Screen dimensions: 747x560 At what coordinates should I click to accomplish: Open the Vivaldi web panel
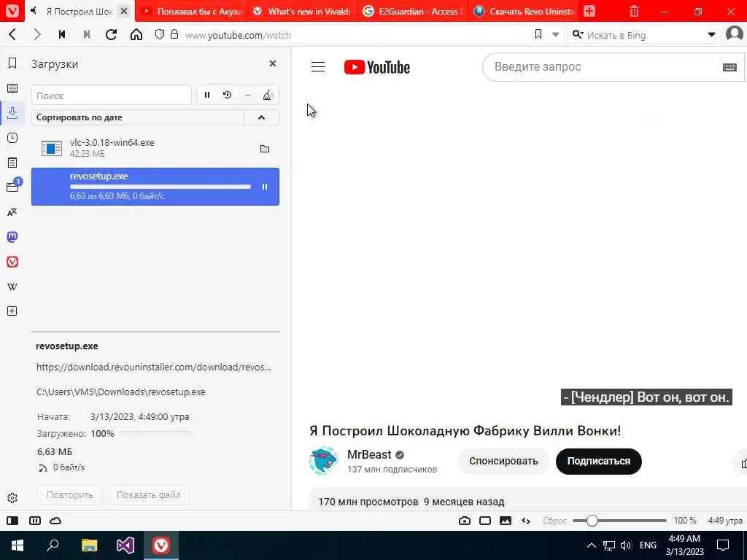(x=12, y=262)
